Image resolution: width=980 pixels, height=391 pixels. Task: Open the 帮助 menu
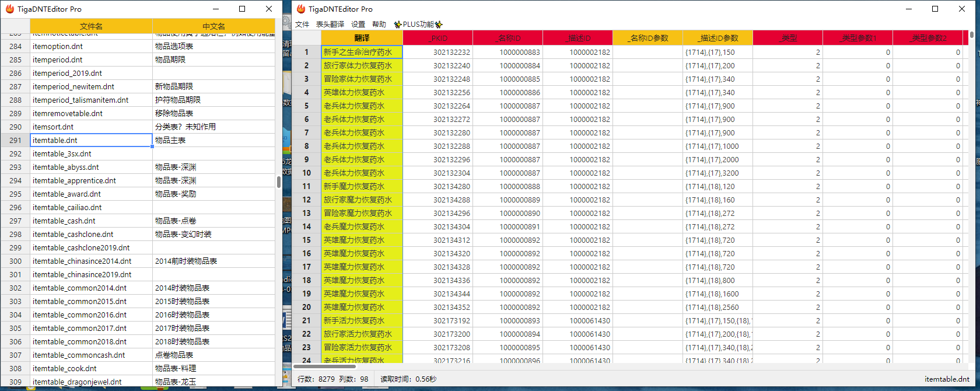tap(379, 24)
